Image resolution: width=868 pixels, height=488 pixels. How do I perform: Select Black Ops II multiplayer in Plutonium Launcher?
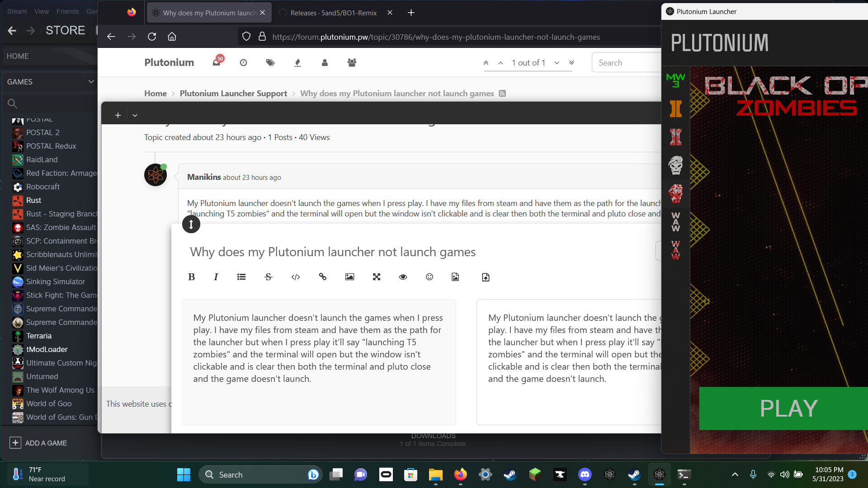[675, 109]
